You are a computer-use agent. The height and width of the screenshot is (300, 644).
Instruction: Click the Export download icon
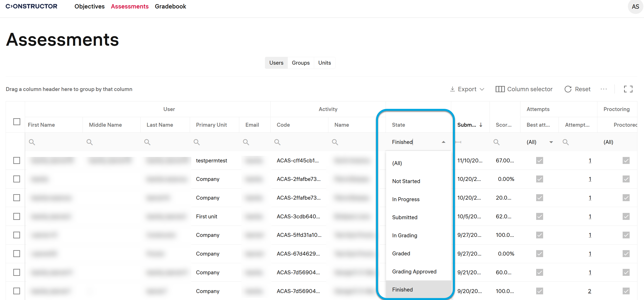452,89
